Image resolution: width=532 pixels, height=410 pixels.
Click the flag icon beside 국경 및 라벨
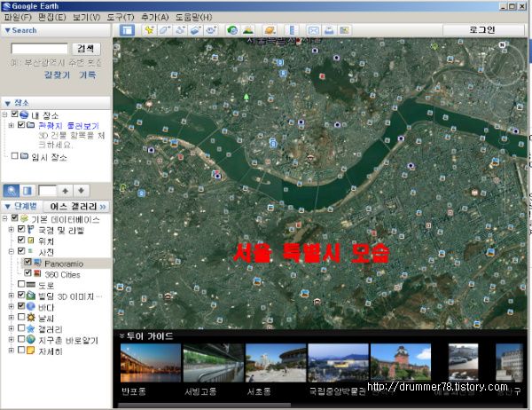31,230
